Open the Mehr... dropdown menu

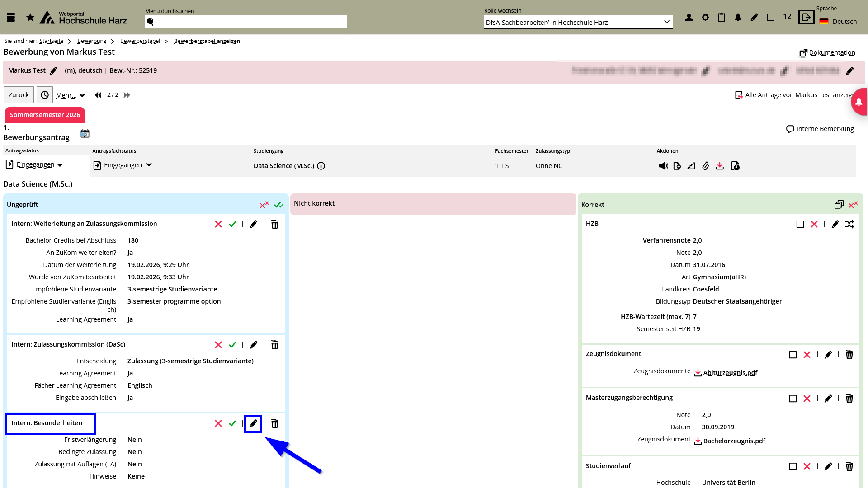(x=71, y=95)
